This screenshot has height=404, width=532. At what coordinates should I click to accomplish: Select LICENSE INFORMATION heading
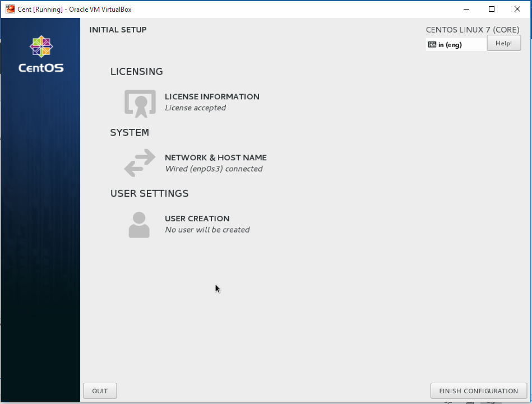212,97
